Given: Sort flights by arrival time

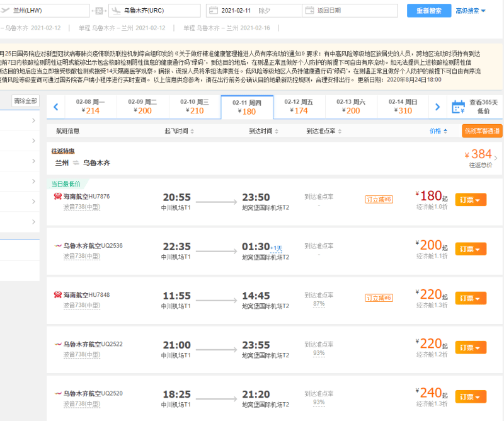Looking at the screenshot, I should click(263, 131).
